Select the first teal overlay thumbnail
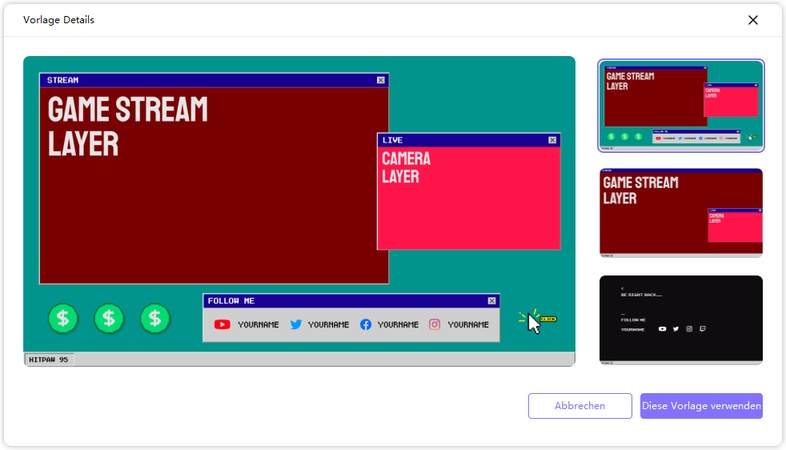 click(681, 105)
